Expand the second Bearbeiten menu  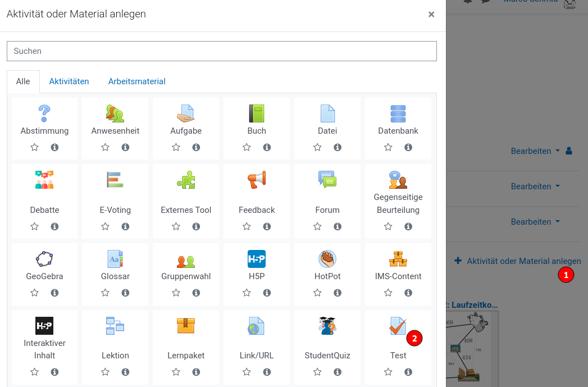pyautogui.click(x=535, y=186)
